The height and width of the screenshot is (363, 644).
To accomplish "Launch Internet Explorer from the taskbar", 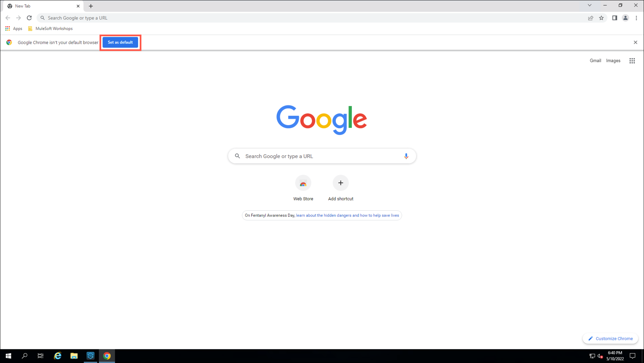I will [58, 356].
